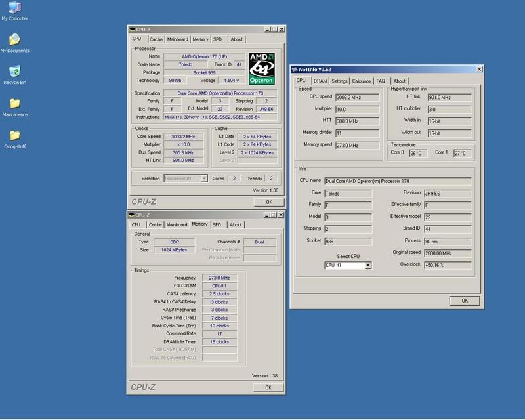
Task: Click the Memory speed field in A64Info
Action: (357, 145)
